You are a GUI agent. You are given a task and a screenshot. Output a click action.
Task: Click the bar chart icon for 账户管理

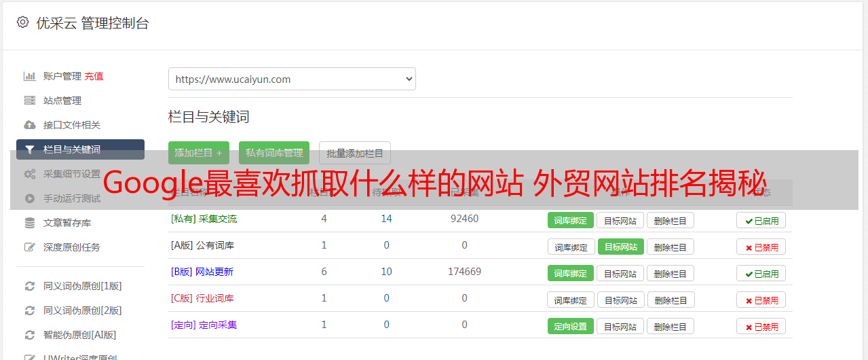tap(29, 76)
